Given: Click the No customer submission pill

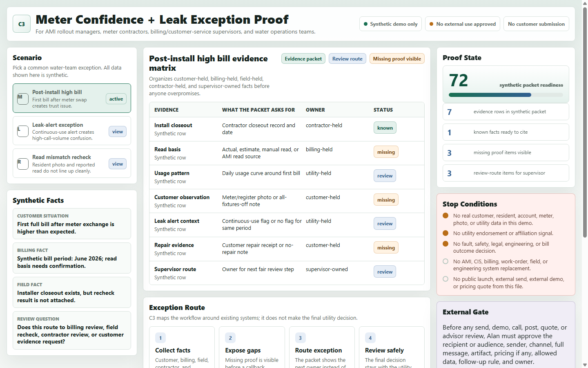Looking at the screenshot, I should point(536,24).
